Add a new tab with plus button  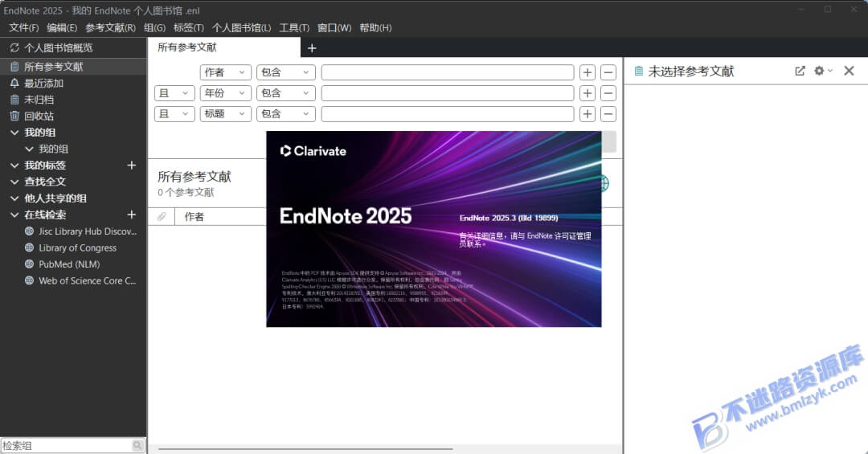[312, 48]
